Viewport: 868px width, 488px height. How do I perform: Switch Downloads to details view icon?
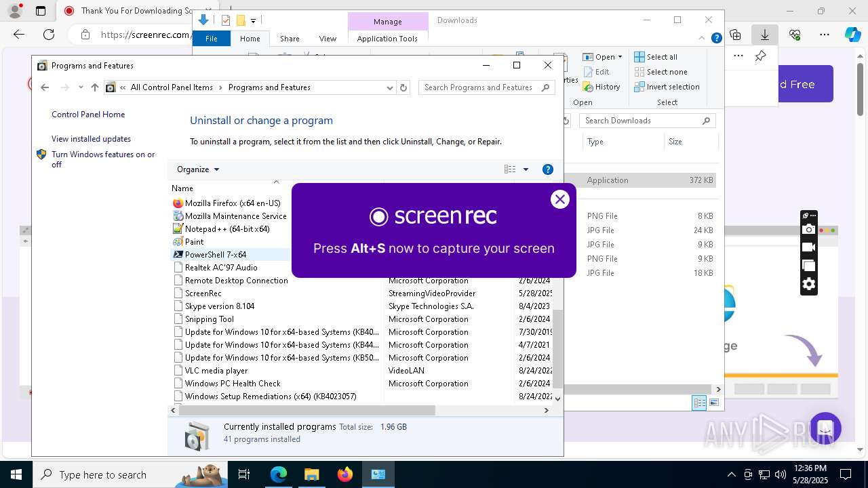(699, 403)
